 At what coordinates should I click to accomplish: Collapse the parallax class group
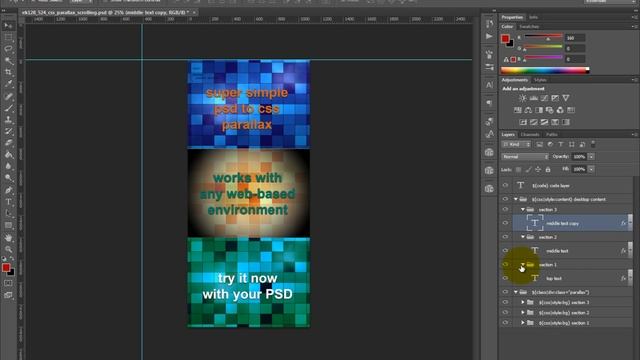[x=516, y=292]
